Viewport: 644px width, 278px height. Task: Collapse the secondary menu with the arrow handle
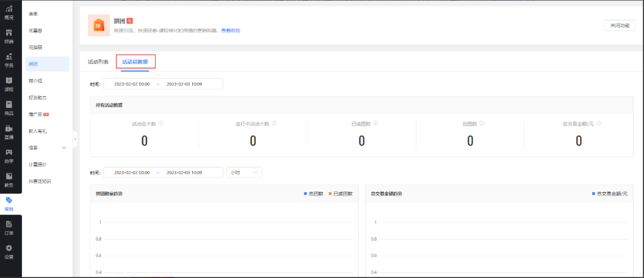tap(75, 139)
